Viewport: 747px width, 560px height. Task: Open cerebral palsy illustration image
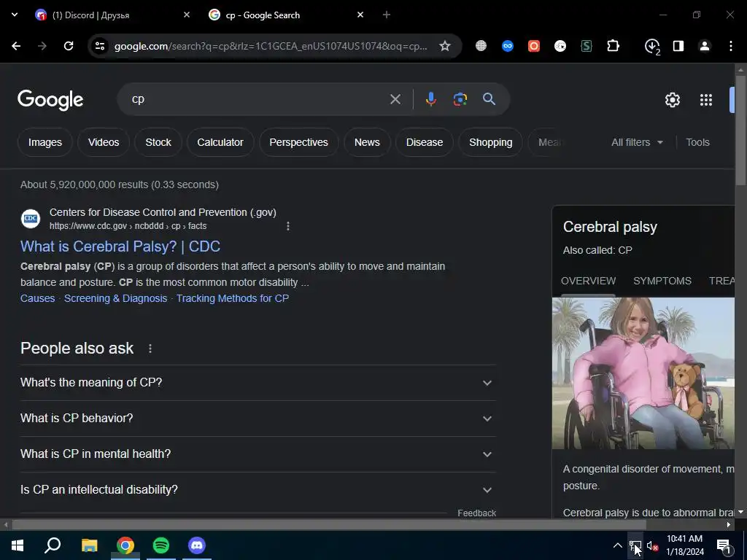(643, 373)
